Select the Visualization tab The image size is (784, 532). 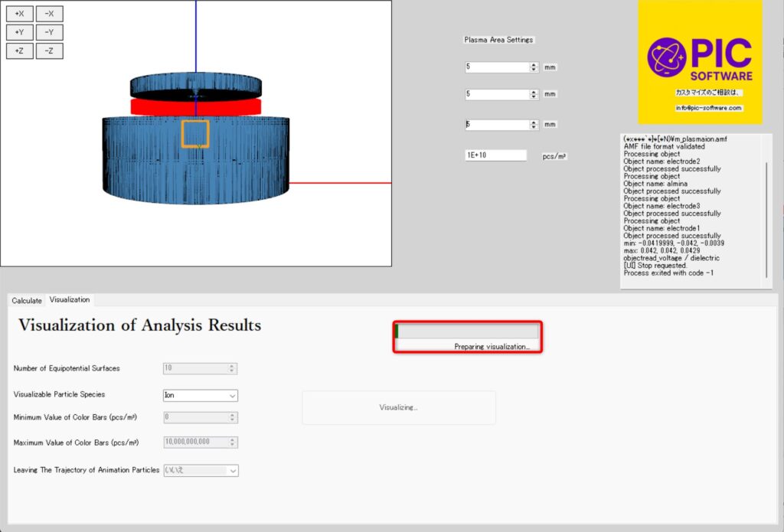click(x=70, y=300)
